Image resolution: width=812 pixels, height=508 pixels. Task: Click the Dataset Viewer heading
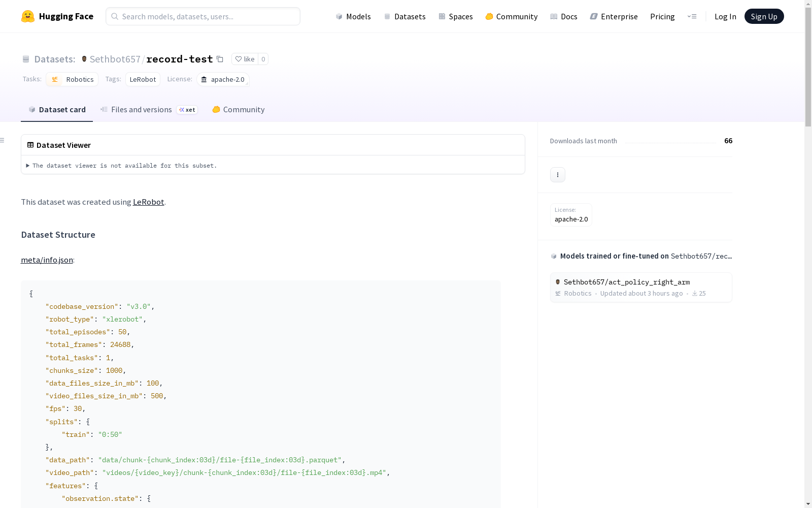pos(63,145)
